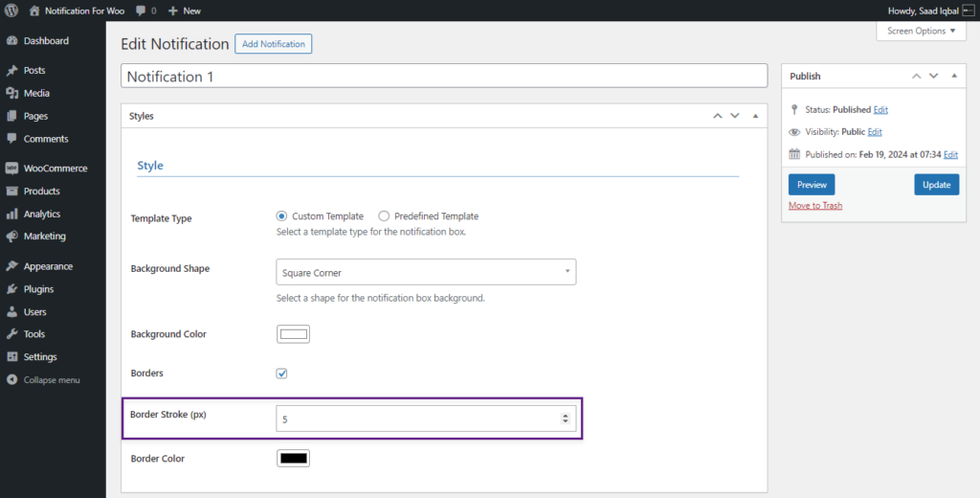Click Move to Trash link

815,205
